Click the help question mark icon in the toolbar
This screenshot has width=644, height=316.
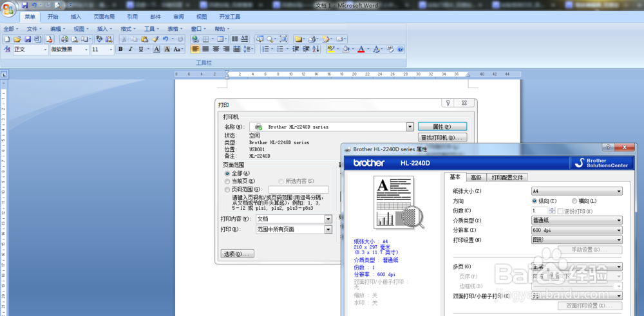(401, 50)
